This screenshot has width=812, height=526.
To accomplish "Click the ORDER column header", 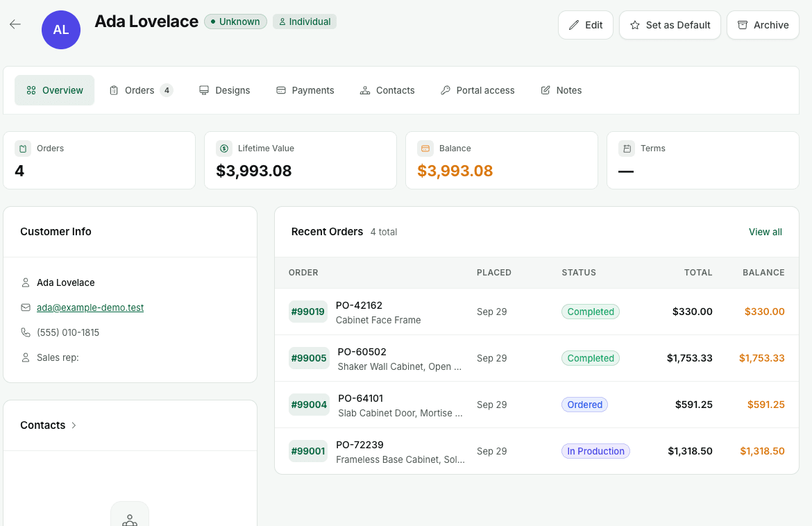I will pos(303,272).
